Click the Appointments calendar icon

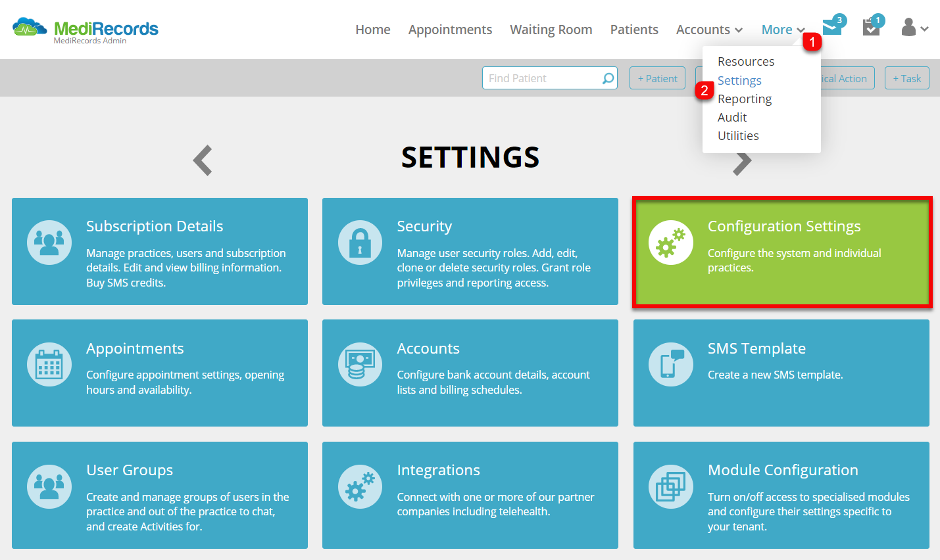(49, 364)
